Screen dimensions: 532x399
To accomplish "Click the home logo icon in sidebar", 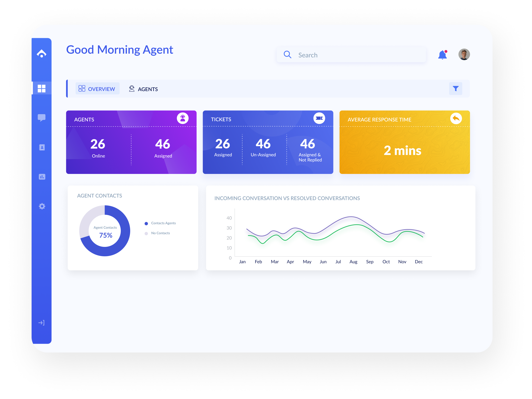I will click(x=41, y=53).
